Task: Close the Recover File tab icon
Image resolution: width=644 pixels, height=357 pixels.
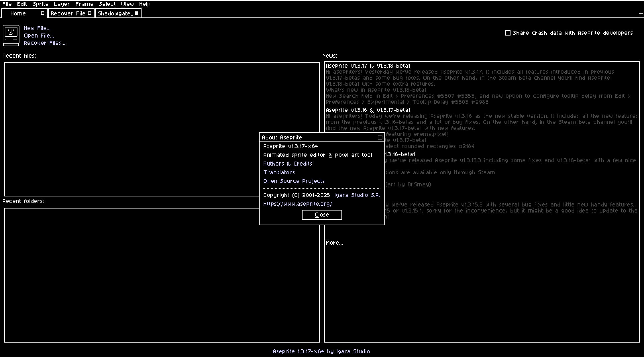Action: (x=90, y=13)
